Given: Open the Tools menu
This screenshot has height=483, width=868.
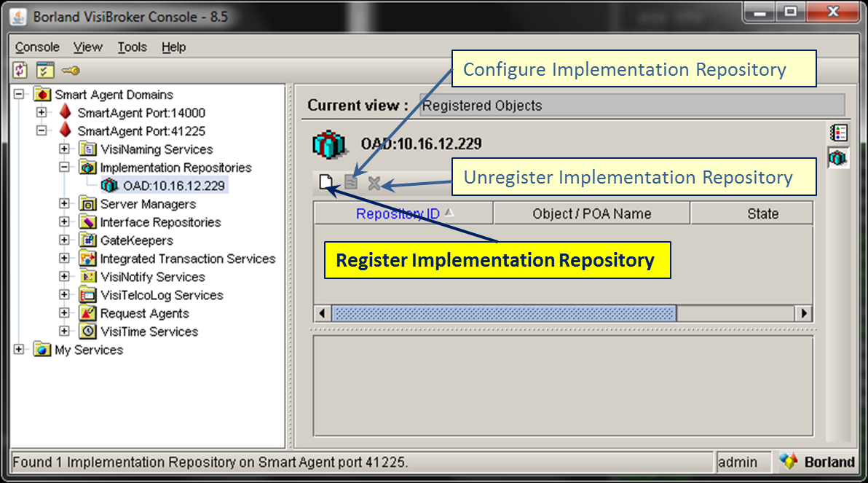Looking at the screenshot, I should (133, 47).
